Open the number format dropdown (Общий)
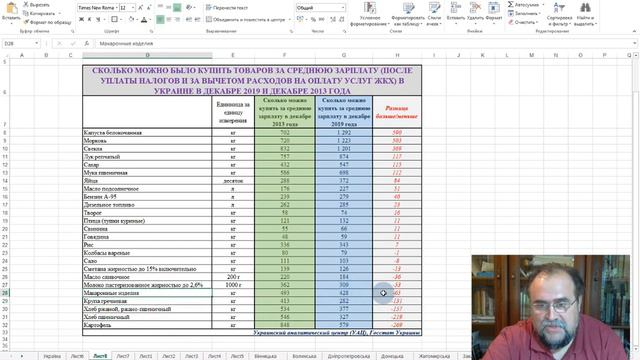Viewport: 640px width, 360px height. click(x=342, y=8)
